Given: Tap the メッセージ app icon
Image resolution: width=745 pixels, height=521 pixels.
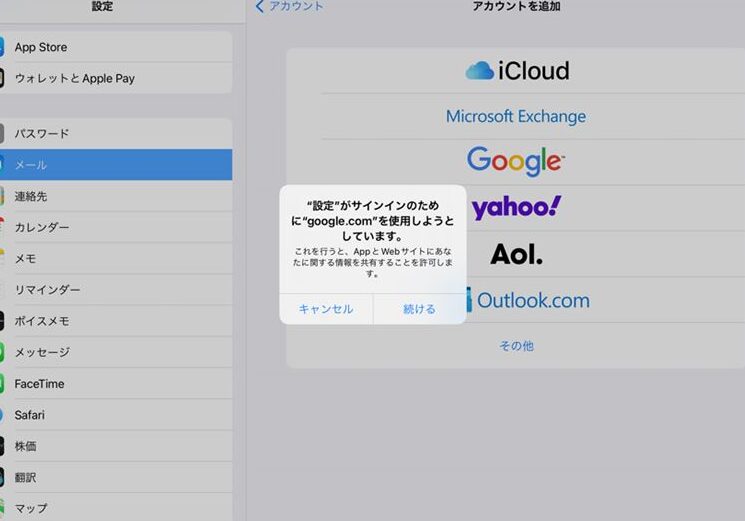Looking at the screenshot, I should pos(3,353).
